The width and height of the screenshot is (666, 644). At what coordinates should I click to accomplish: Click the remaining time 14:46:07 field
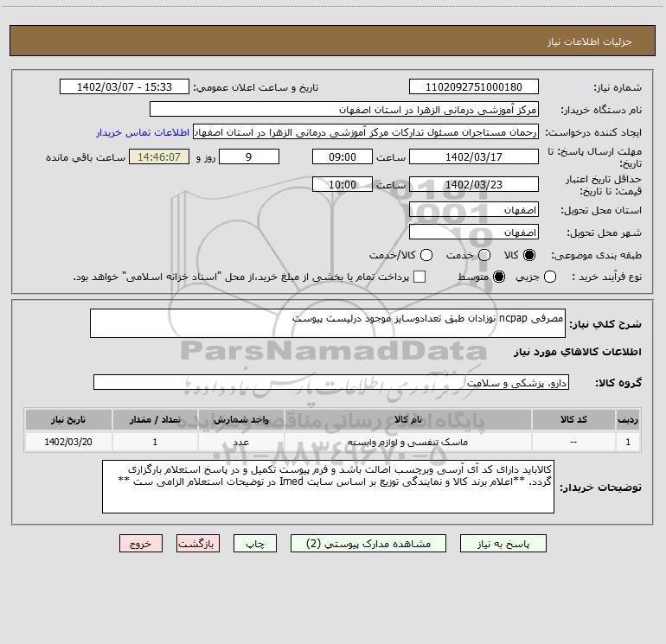(159, 157)
